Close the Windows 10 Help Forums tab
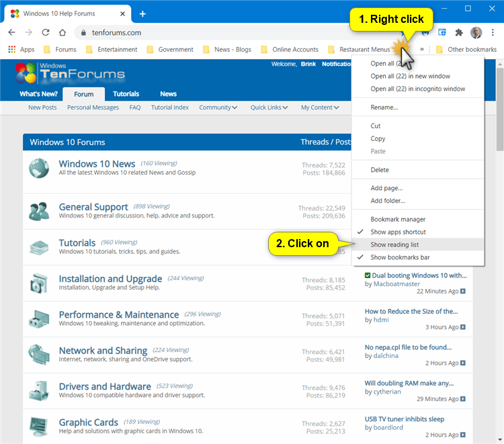 pos(122,14)
